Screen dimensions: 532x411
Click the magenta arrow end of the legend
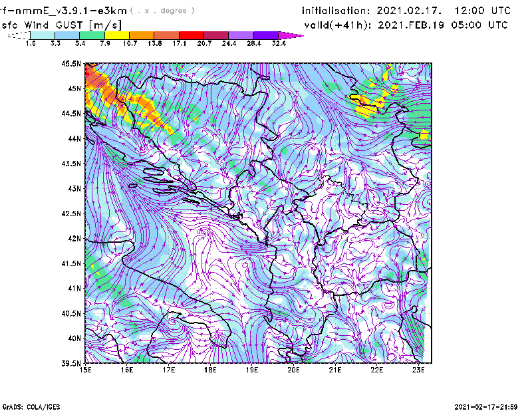tap(291, 35)
